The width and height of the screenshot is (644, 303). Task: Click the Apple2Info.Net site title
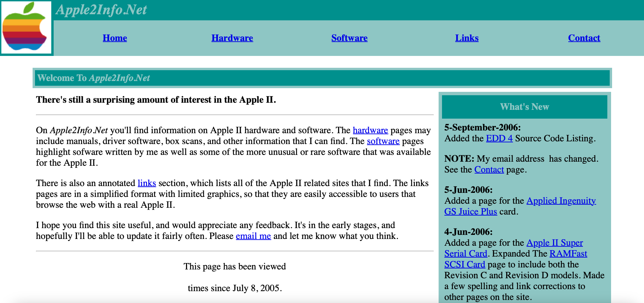tap(101, 10)
